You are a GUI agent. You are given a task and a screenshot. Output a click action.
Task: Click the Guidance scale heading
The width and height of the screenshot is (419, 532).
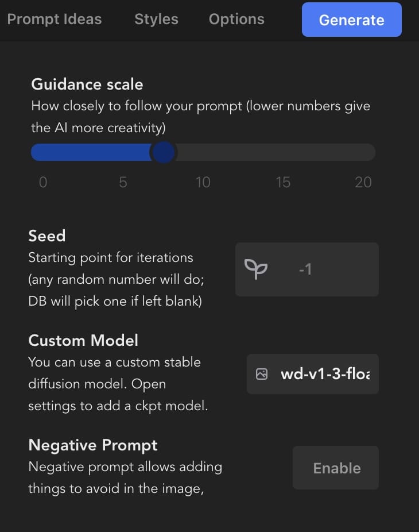[x=87, y=84]
